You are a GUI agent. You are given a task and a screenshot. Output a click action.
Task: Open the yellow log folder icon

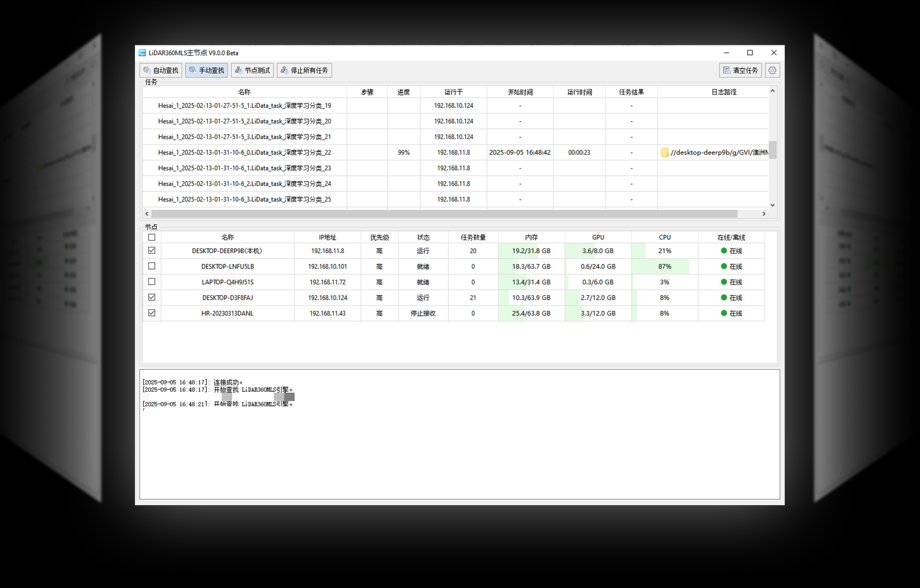665,152
